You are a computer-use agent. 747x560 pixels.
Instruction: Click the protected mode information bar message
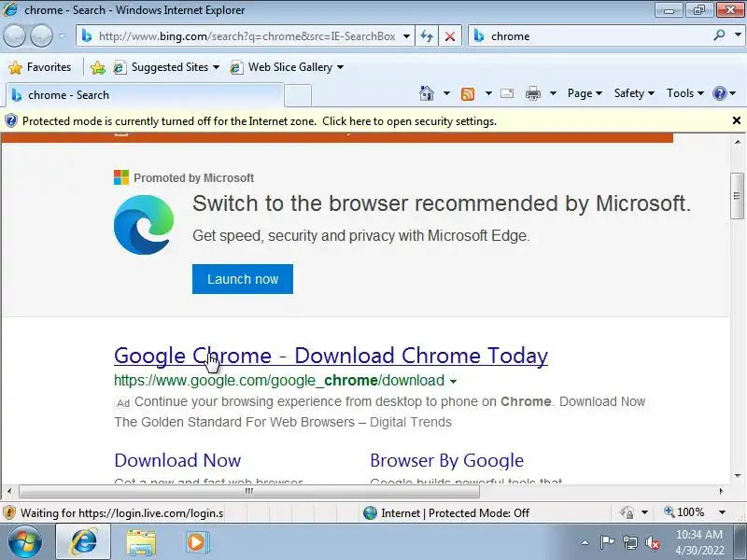260,121
